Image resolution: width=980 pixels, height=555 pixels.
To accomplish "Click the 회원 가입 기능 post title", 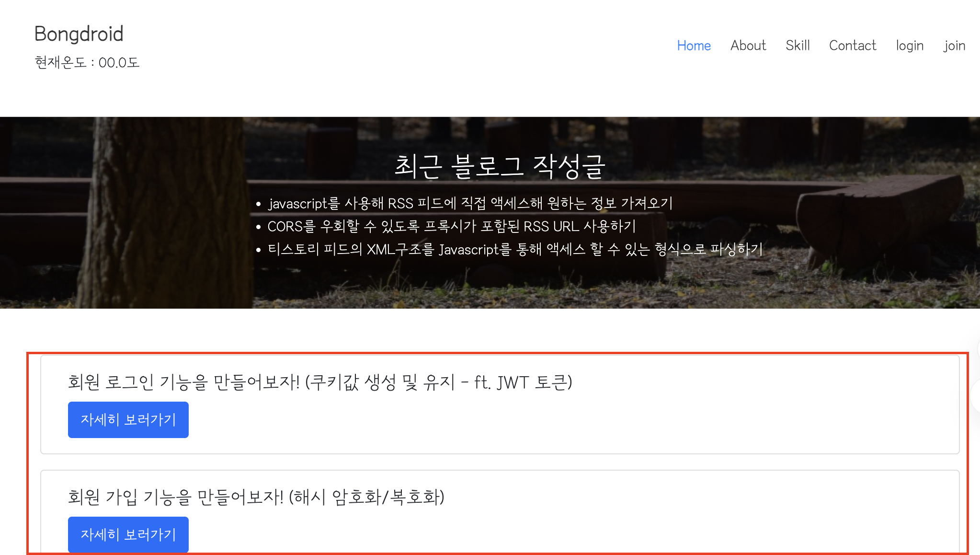I will (256, 497).
